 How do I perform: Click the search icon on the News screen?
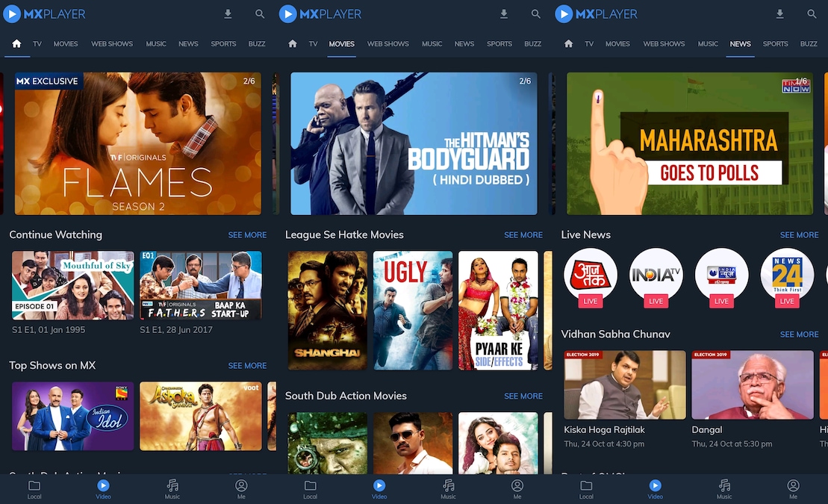click(x=812, y=14)
